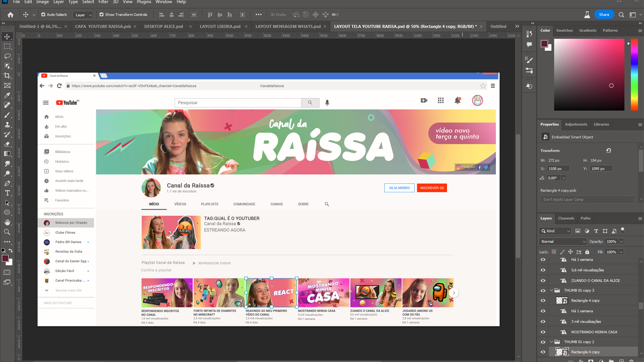Collapse the THUMB 01 copy 3 group
Image resolution: width=644 pixels, height=362 pixels.
pos(551,291)
